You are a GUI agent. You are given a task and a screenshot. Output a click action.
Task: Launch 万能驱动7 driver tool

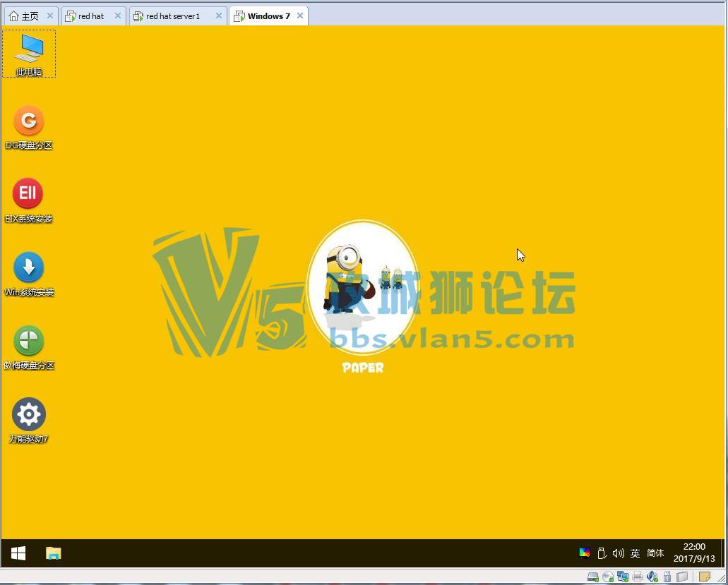pos(29,421)
